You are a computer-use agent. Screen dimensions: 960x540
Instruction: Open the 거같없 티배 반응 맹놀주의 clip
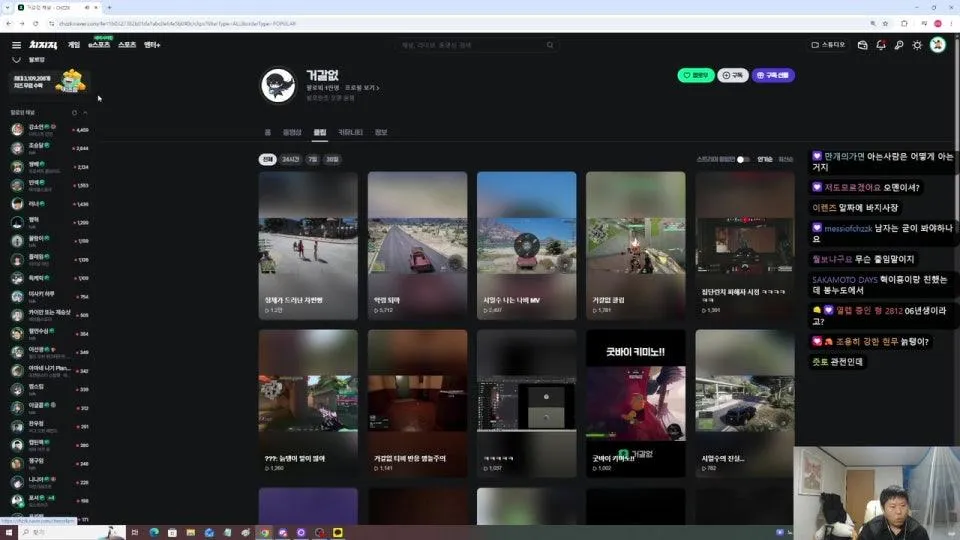[x=418, y=403]
